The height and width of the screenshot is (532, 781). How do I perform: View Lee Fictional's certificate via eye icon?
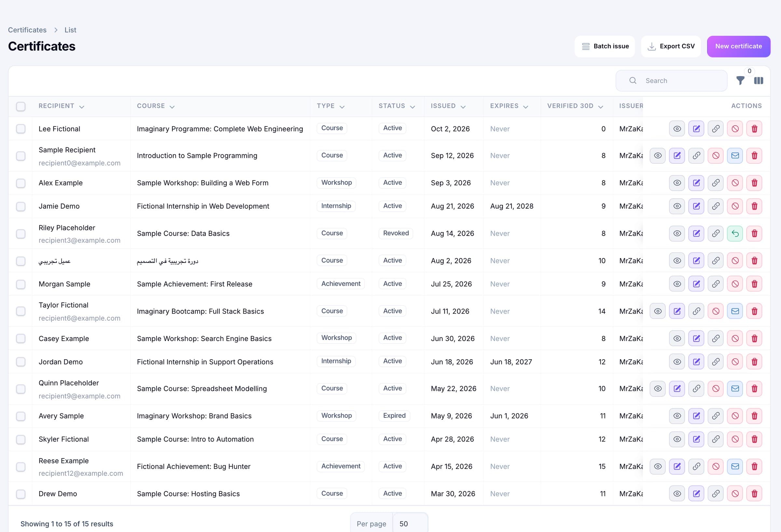tap(677, 129)
